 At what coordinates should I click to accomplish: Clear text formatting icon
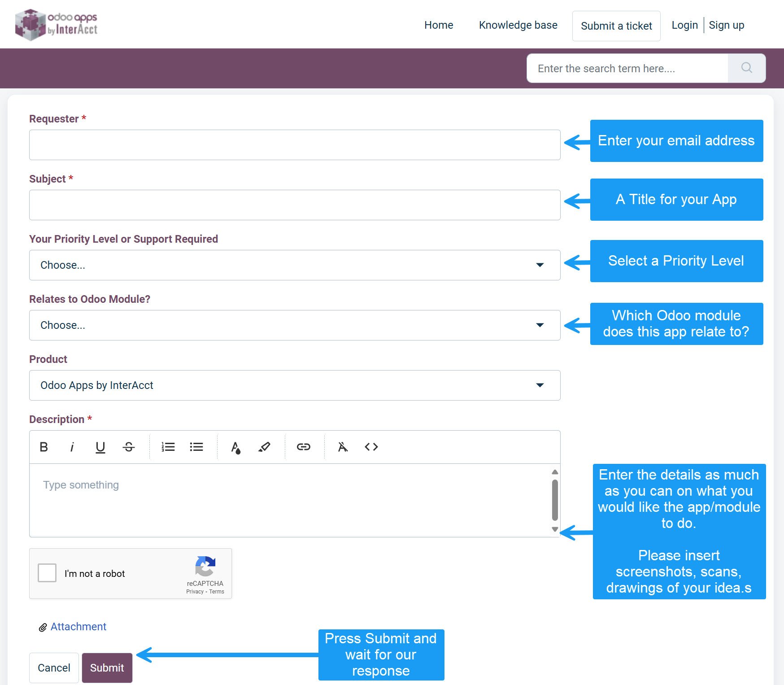tap(343, 447)
